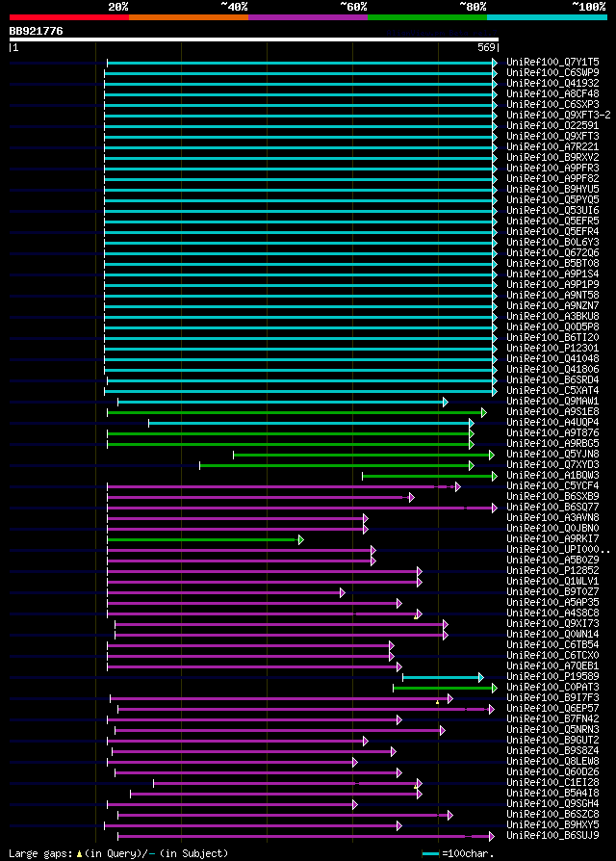Select the UniRef100_B9T0Z7 label

pos(552,592)
